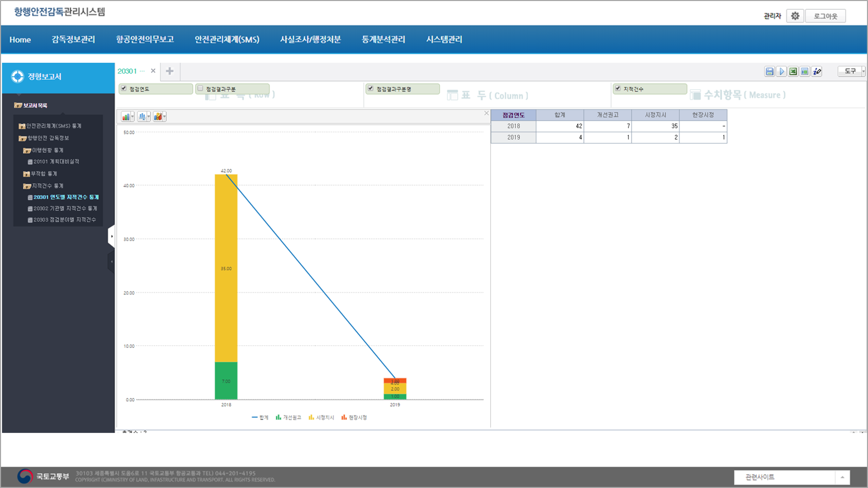This screenshot has width=868, height=488.
Task: Click the 정형보고서 panel header icon
Action: [17, 77]
